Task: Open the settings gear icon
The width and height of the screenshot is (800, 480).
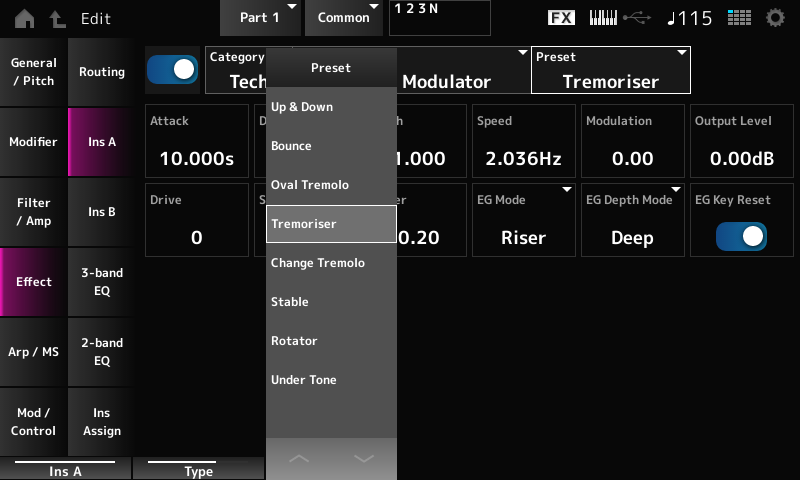Action: tap(775, 18)
